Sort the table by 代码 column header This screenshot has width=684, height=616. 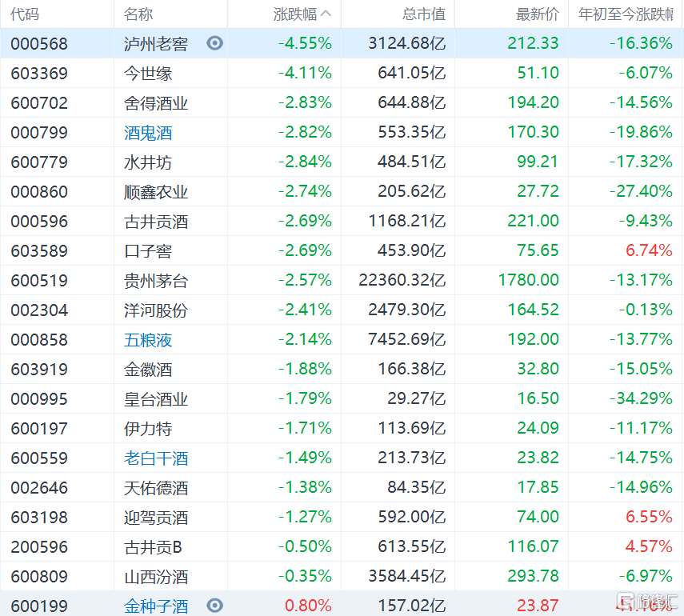point(25,14)
